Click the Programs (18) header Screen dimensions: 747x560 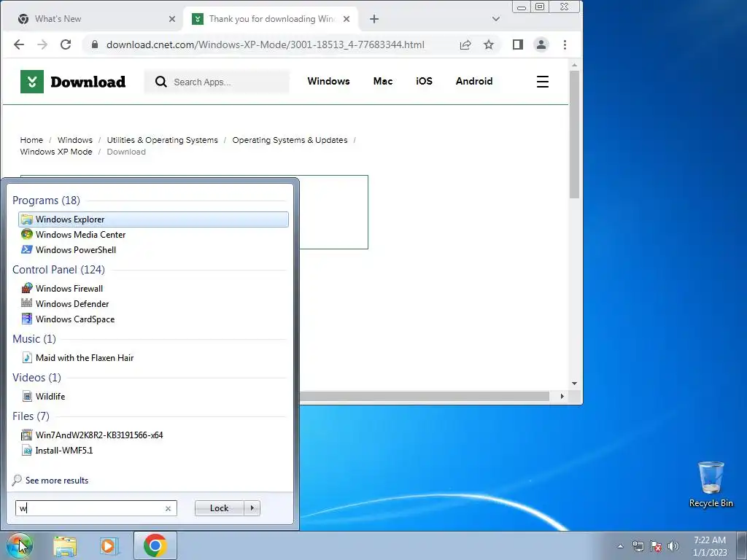[46, 200]
